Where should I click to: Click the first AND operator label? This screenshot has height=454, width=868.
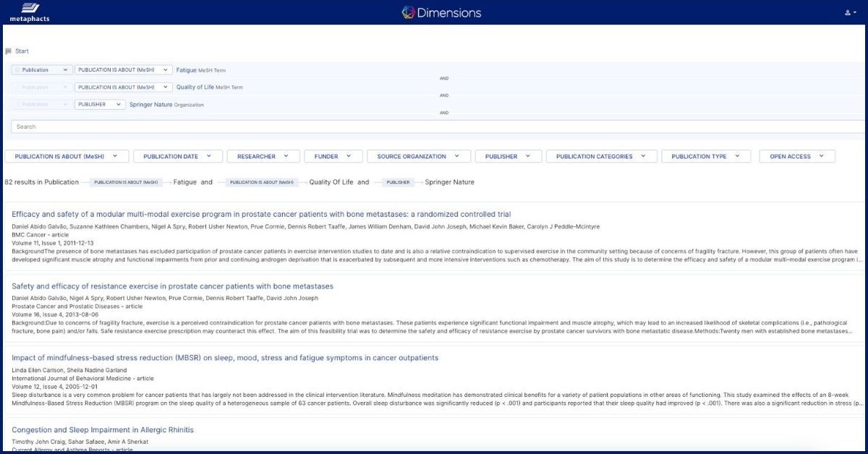click(x=444, y=78)
